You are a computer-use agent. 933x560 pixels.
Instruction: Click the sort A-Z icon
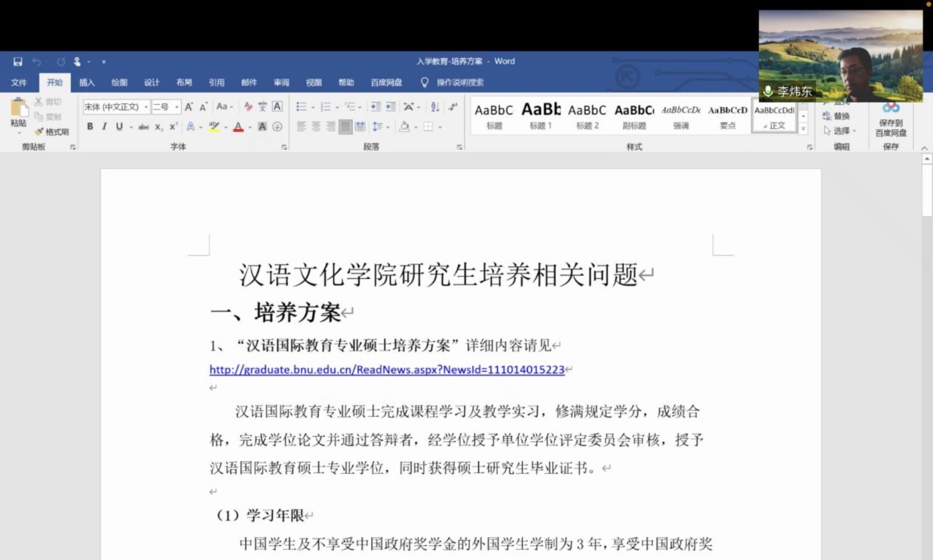click(x=435, y=107)
